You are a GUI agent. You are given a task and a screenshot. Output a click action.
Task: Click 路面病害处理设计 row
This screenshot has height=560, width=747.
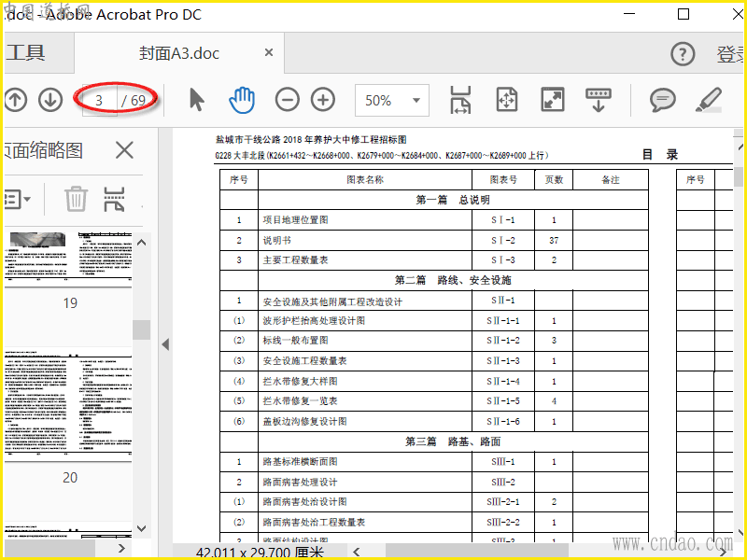tap(434, 482)
